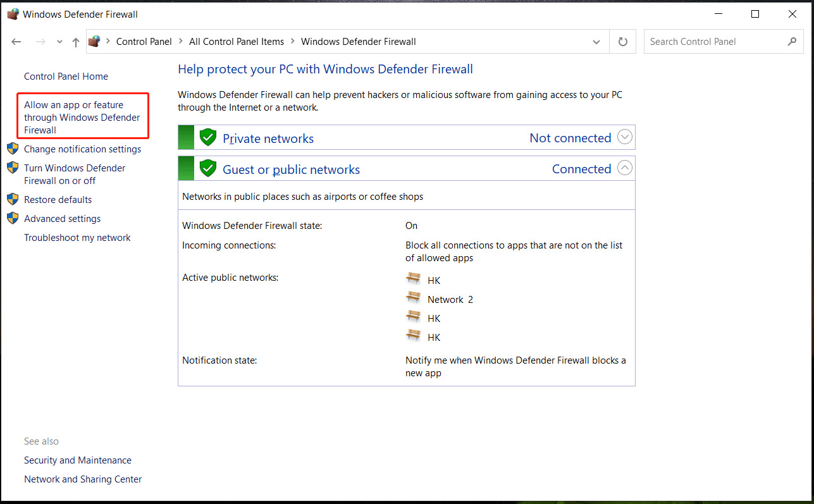Screen dimensions: 814x504
Task: Go to Control Panel in the breadcrumb
Action: click(x=144, y=42)
